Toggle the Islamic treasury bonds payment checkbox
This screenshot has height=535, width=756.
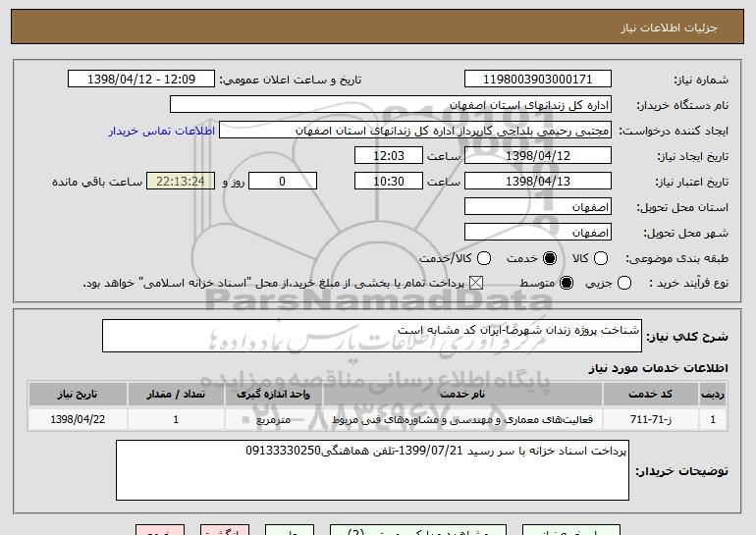pyautogui.click(x=476, y=283)
